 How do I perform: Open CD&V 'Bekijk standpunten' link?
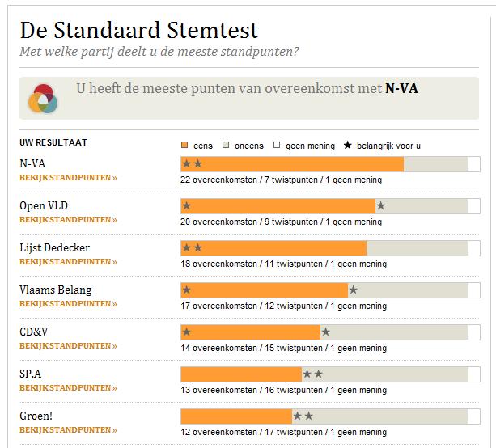pos(68,346)
